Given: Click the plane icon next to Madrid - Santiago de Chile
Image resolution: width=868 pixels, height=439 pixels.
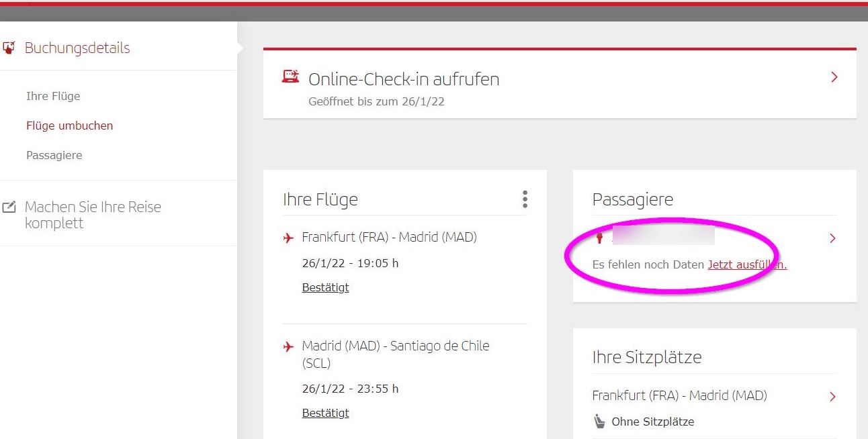Looking at the screenshot, I should pyautogui.click(x=289, y=346).
